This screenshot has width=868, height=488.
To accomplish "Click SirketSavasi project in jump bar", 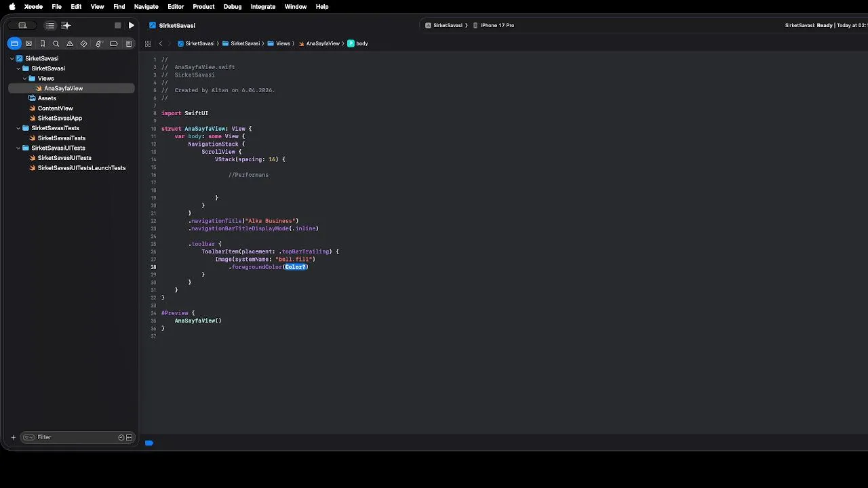I will pyautogui.click(x=196, y=43).
